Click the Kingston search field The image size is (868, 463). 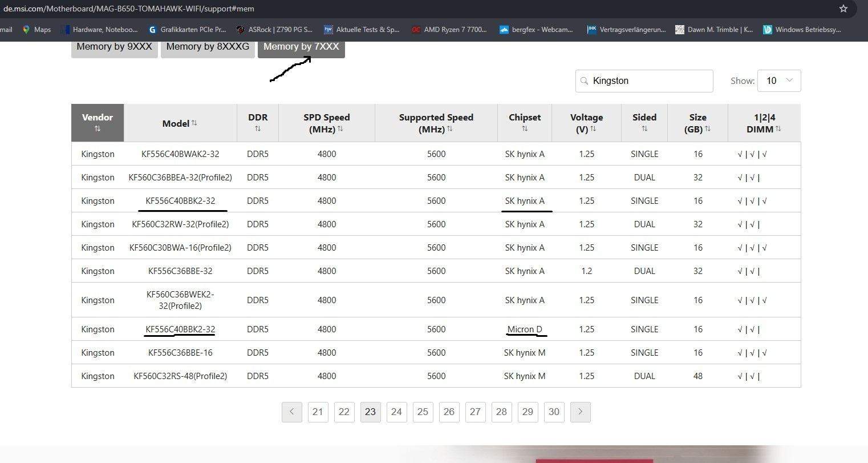644,80
